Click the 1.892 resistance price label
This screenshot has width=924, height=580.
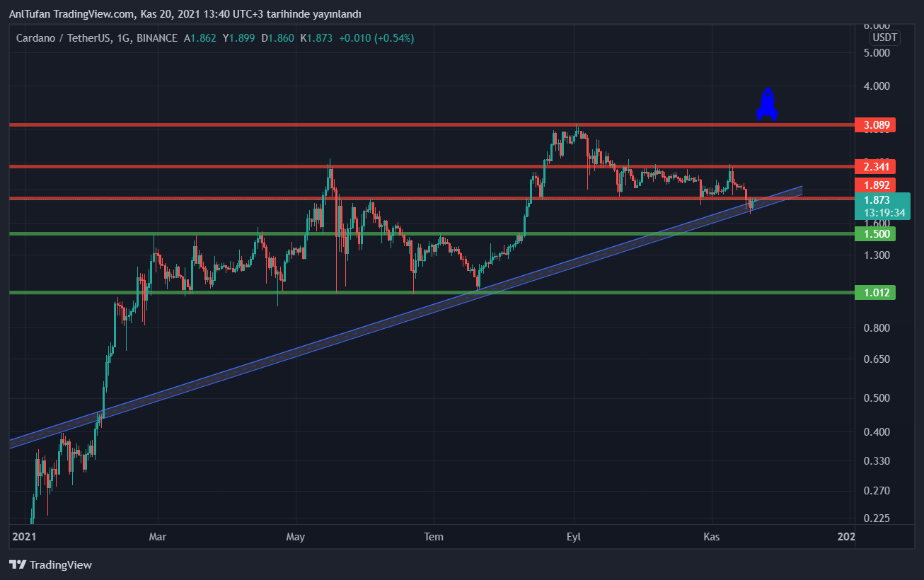coord(875,185)
